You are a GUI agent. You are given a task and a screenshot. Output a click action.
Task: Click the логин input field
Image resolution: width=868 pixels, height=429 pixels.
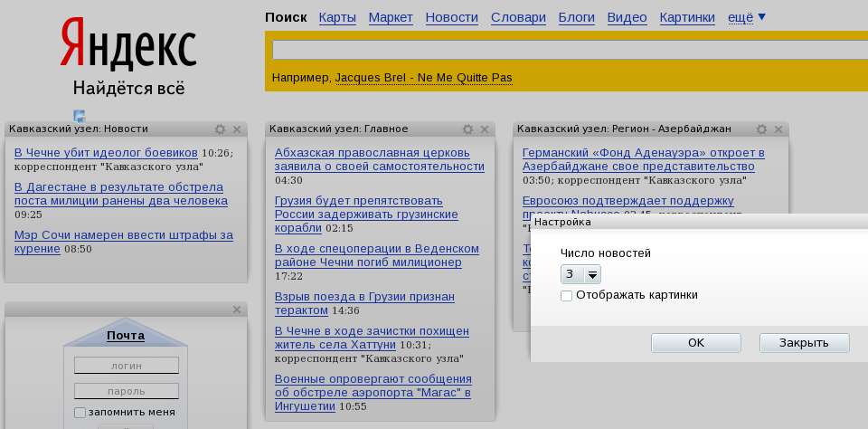pos(127,366)
